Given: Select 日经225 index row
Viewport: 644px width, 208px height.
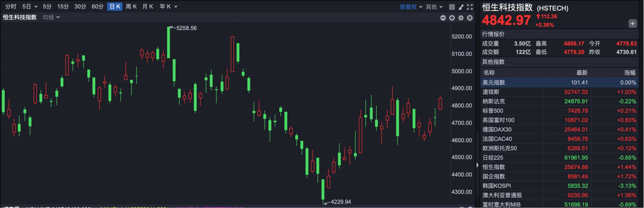Looking at the screenshot, I should pos(559,158).
